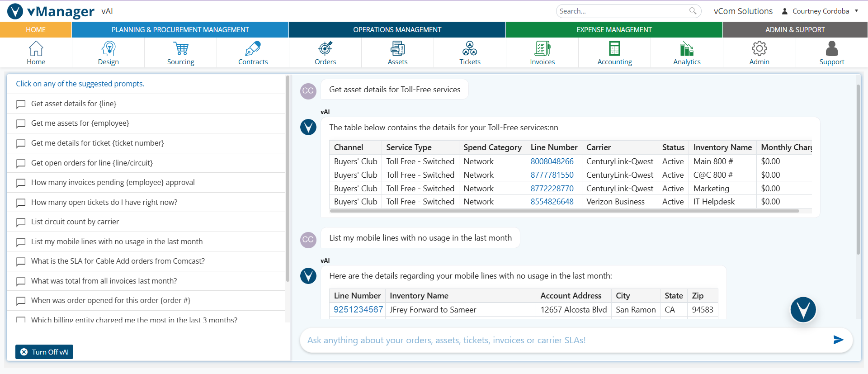The image size is (868, 374).
Task: Click chat icon beside 'How many open tickets' prompt
Action: [x=21, y=203]
